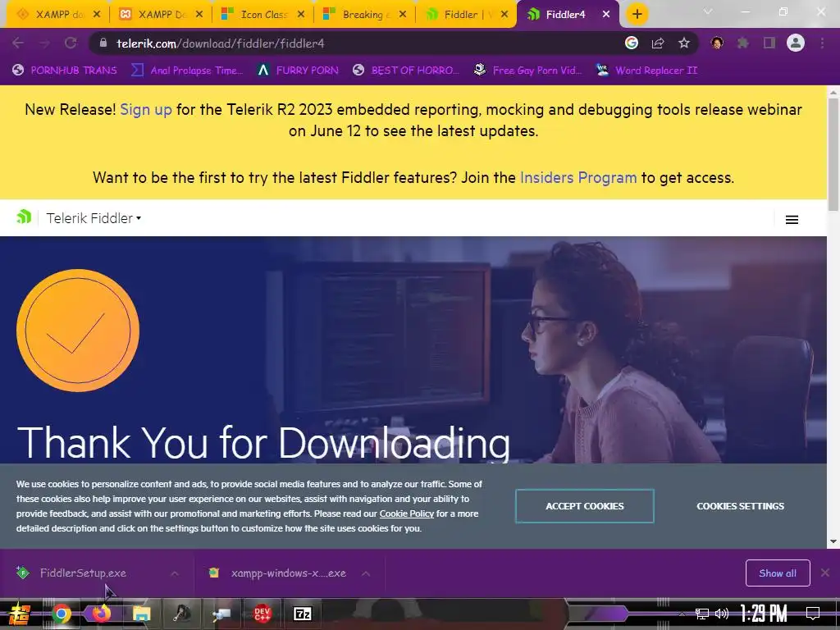Screen dimensions: 840x630
Task: Open the volume tray icon
Action: pos(722,614)
